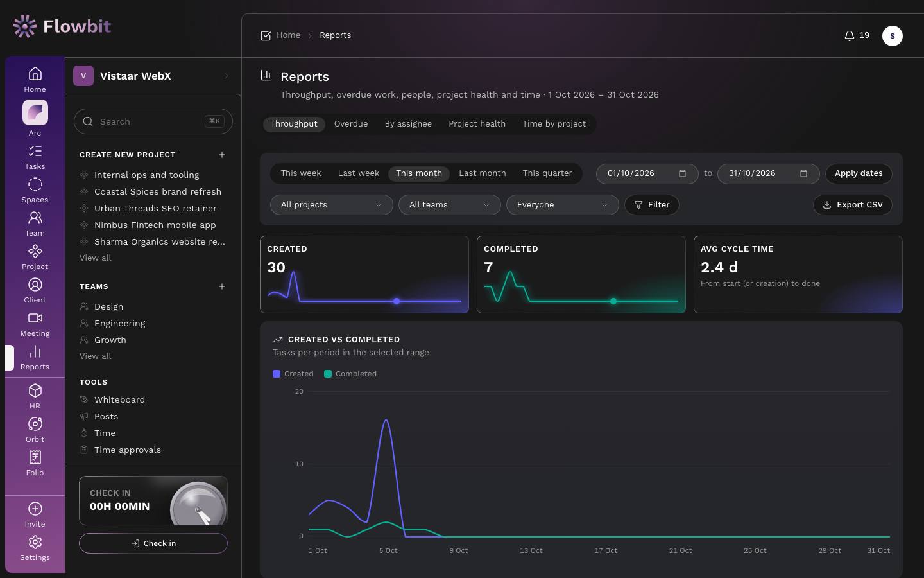This screenshot has height=578, width=924.
Task: Open the Team section icon
Action: click(35, 223)
